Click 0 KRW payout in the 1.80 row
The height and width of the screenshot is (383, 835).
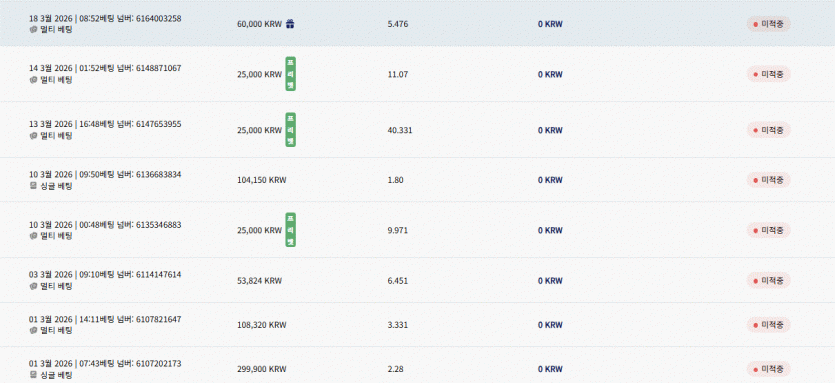point(550,180)
